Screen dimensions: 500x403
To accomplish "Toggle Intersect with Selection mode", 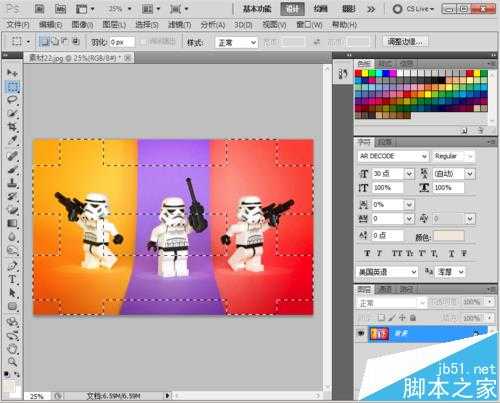I will pyautogui.click(x=76, y=42).
